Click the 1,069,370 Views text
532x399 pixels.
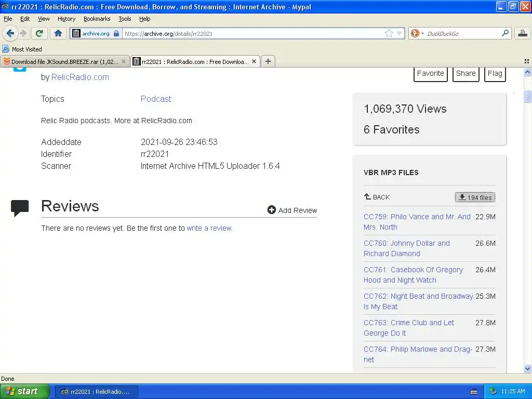point(405,109)
